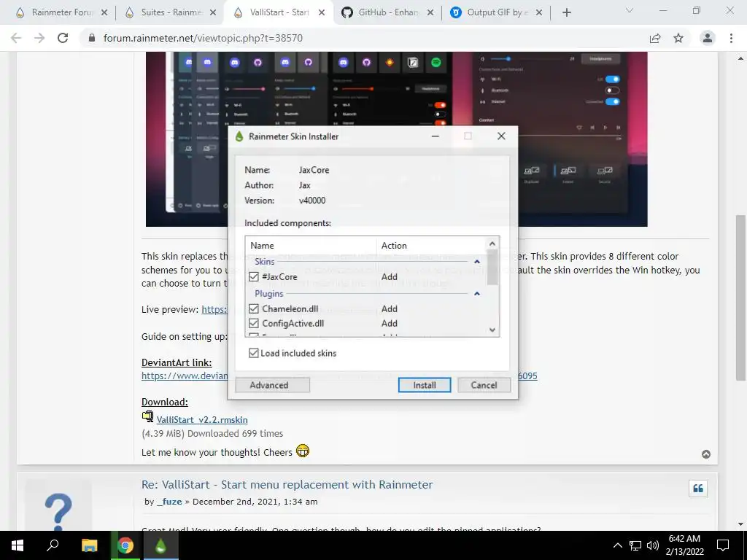Open Advanced options in Skin Installer
Image resolution: width=747 pixels, height=560 pixels.
(x=273, y=385)
